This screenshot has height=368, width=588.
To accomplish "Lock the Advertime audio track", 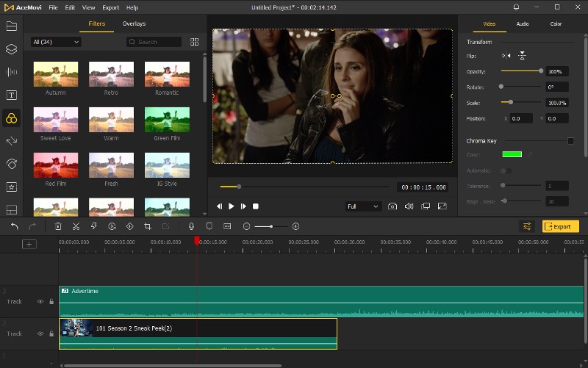I will (51, 302).
